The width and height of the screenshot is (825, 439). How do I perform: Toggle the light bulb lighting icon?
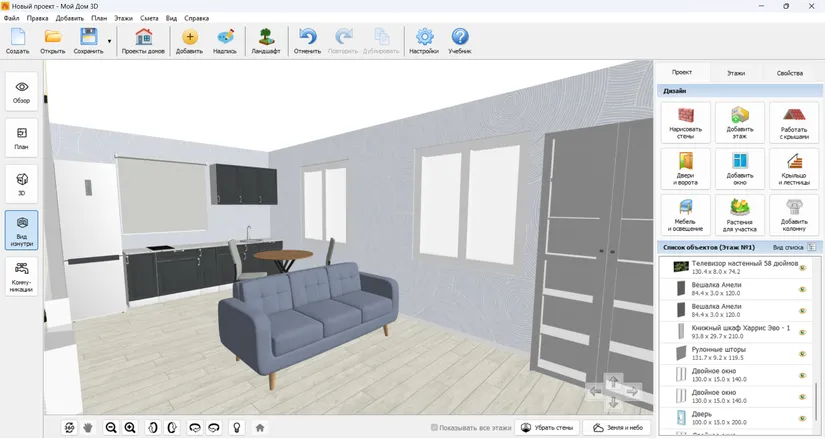tap(237, 428)
